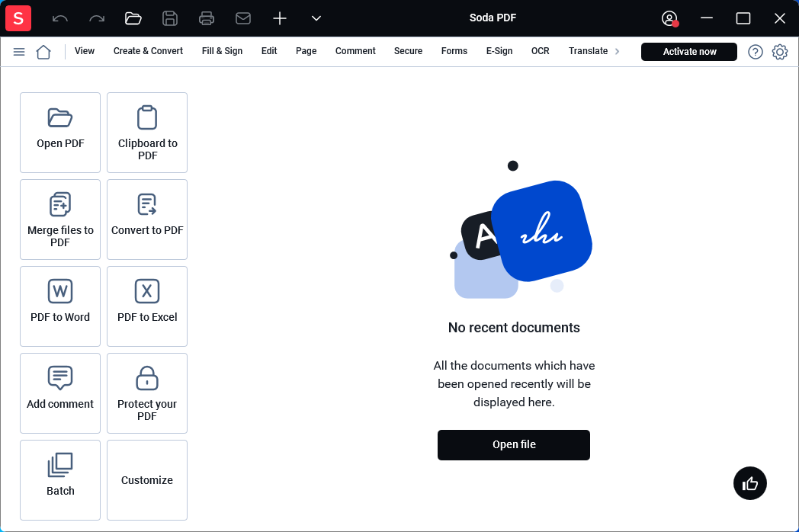Open help via the question mark icon
The height and width of the screenshot is (532, 799).
coord(756,52)
